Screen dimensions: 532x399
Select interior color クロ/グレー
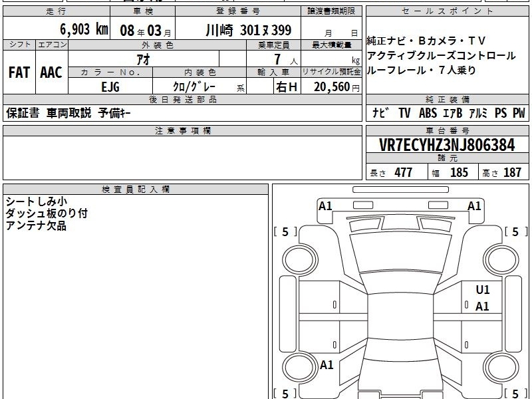[194, 87]
